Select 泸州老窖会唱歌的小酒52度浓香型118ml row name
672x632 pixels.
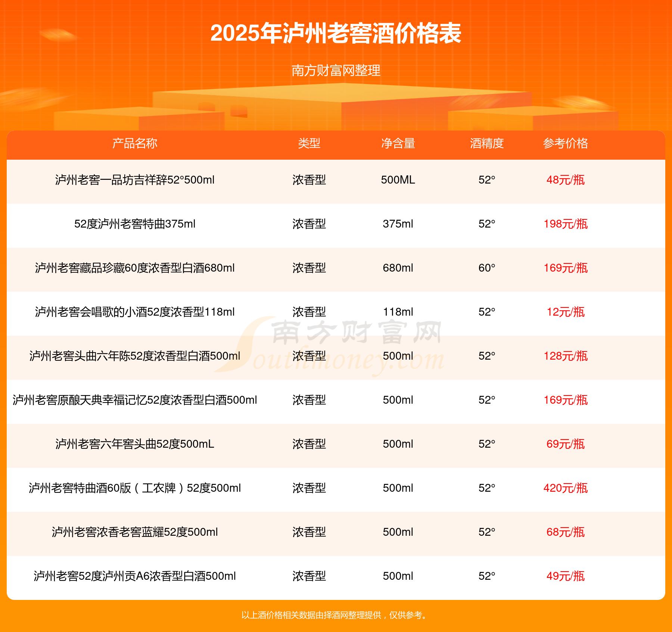[x=135, y=312]
